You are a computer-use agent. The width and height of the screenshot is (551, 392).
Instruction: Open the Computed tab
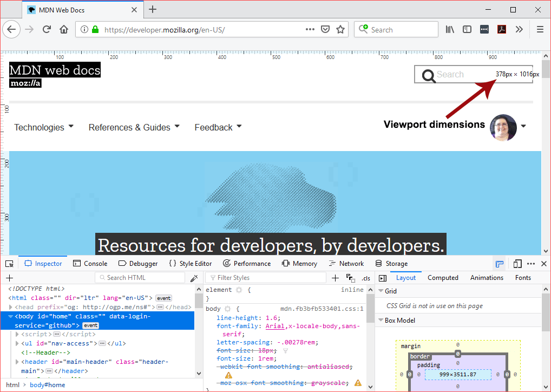point(443,277)
